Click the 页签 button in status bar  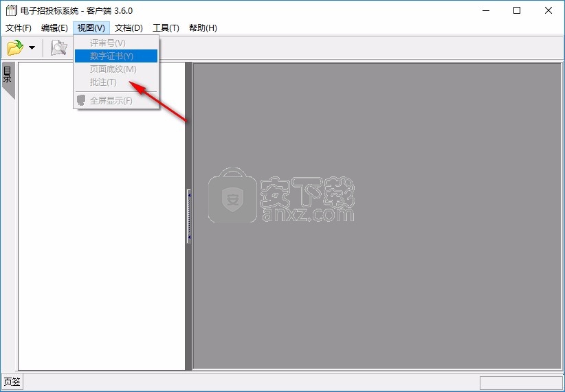tap(12, 382)
